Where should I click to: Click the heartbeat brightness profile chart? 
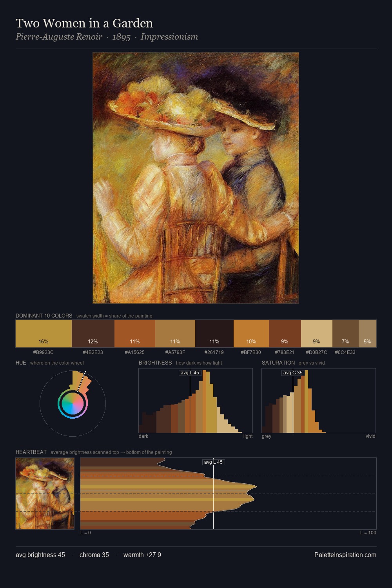(228, 494)
